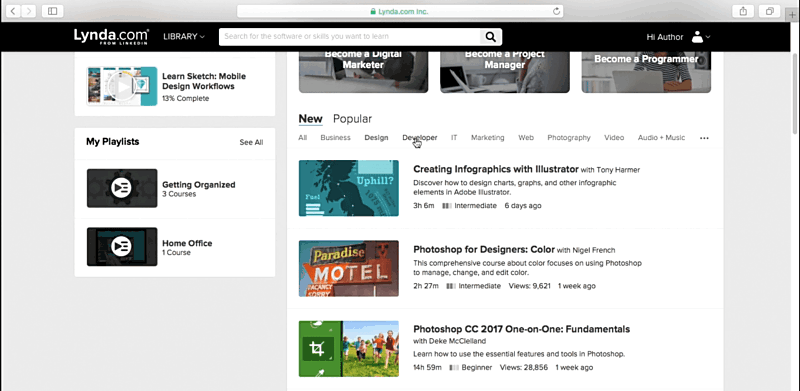Viewport: 800px width, 391px height.
Task: Click author name Tony Harmer
Action: (617, 170)
